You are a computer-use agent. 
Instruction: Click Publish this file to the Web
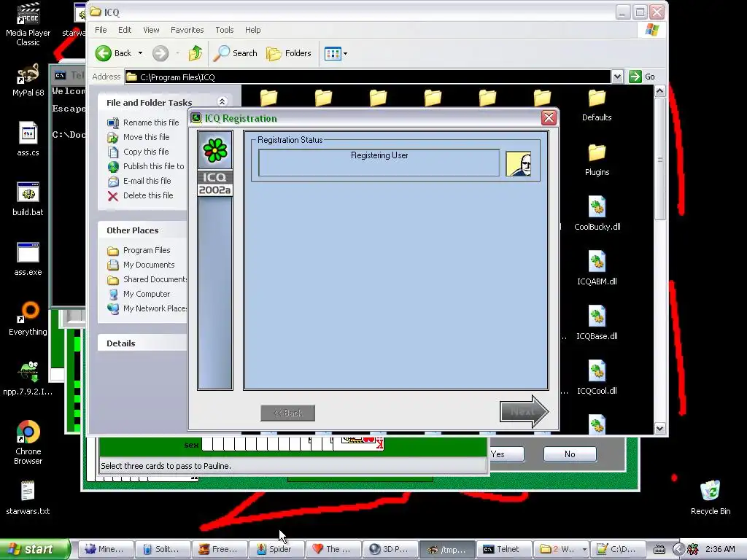click(146, 166)
